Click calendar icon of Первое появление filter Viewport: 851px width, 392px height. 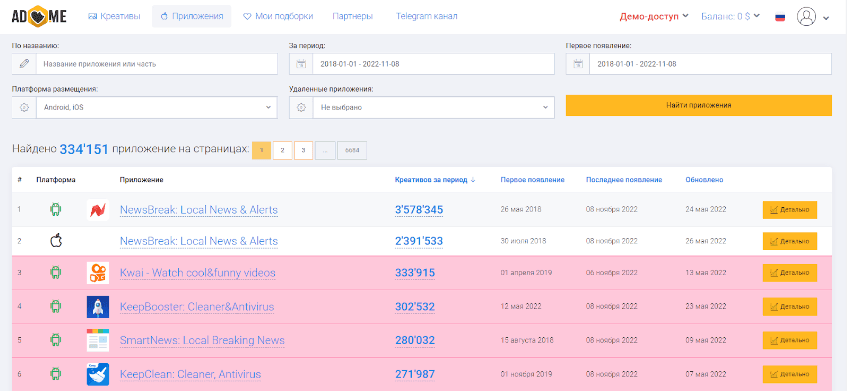coord(578,64)
